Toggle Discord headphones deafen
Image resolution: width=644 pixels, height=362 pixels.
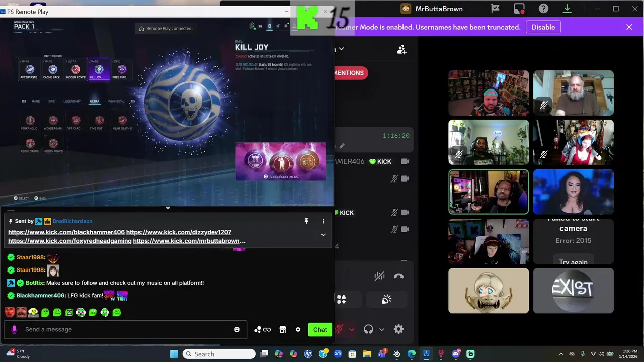pos(368,329)
